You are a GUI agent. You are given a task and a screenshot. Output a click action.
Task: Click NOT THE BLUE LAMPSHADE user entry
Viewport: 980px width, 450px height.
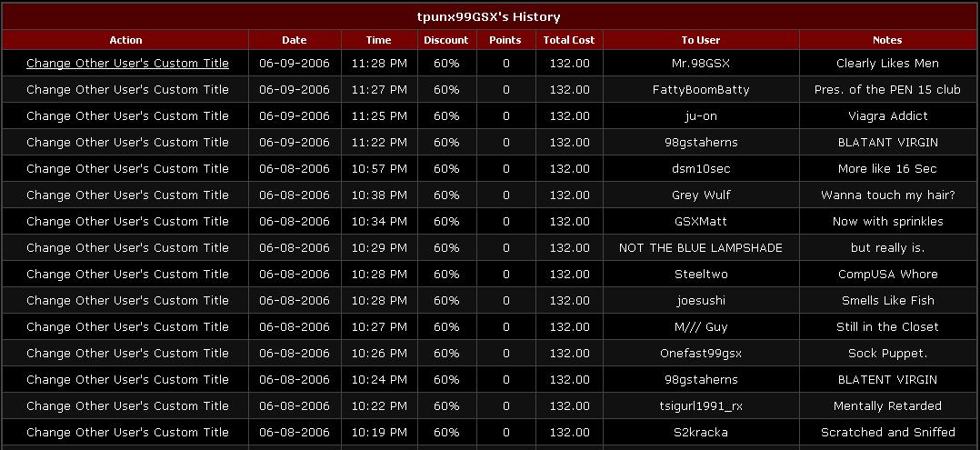[701, 248]
